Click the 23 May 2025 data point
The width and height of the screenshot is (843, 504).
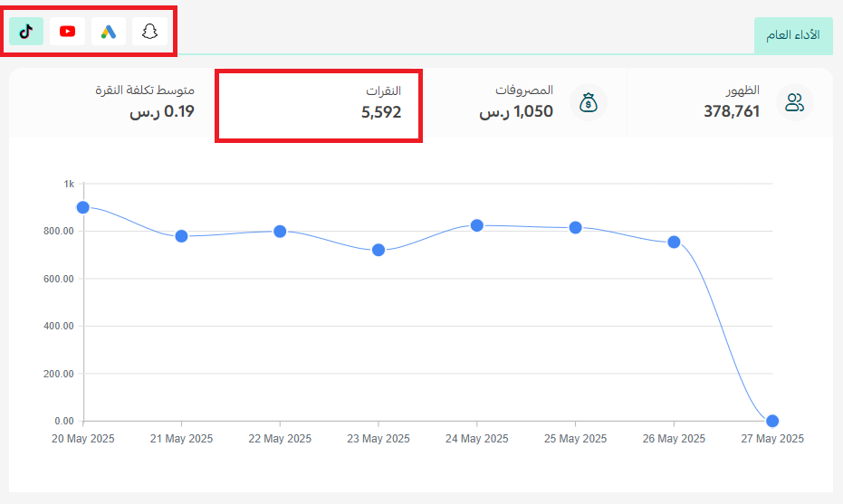pos(378,250)
